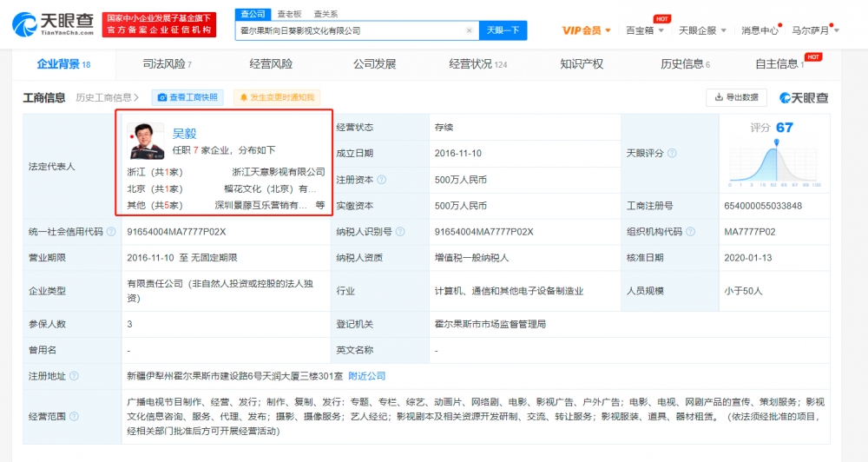Switch to the 历史信息 tab
Screen dimensions: 868x462
point(686,64)
